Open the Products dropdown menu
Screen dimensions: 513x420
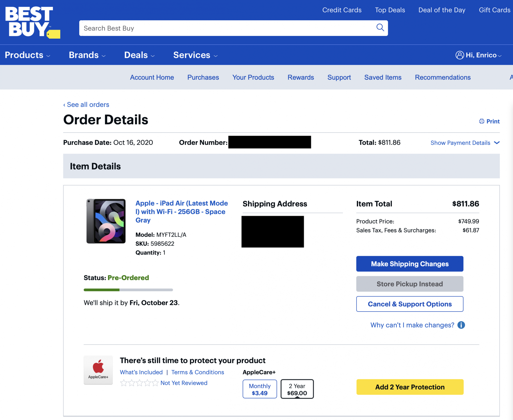(27, 55)
